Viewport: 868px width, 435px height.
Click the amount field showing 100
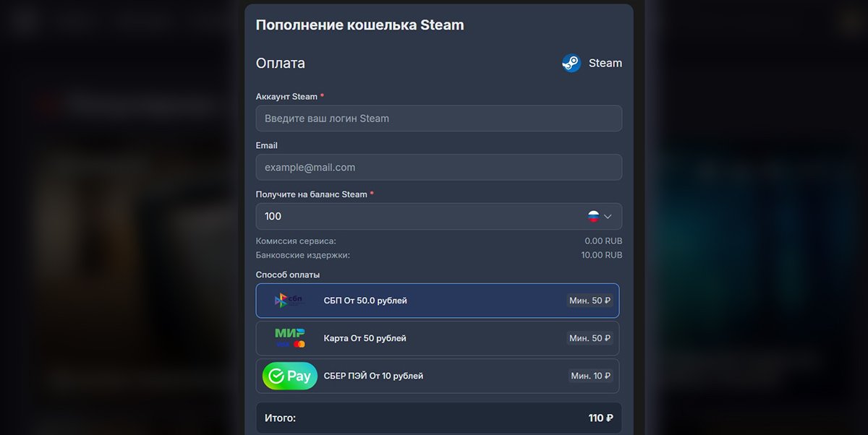tap(439, 216)
